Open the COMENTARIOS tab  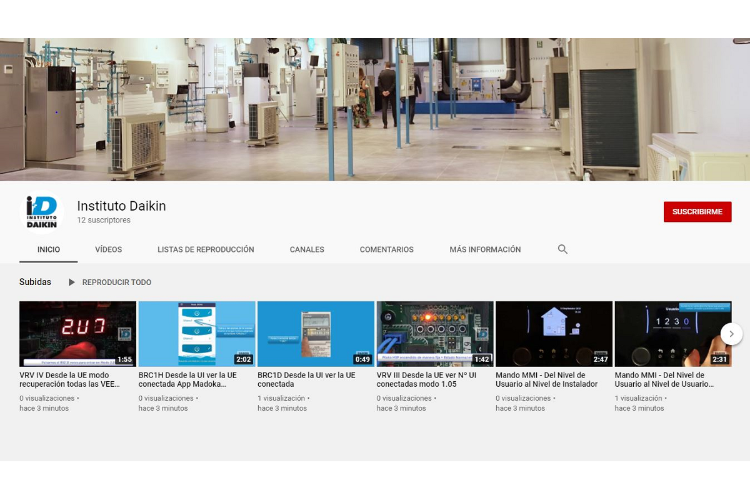point(386,249)
